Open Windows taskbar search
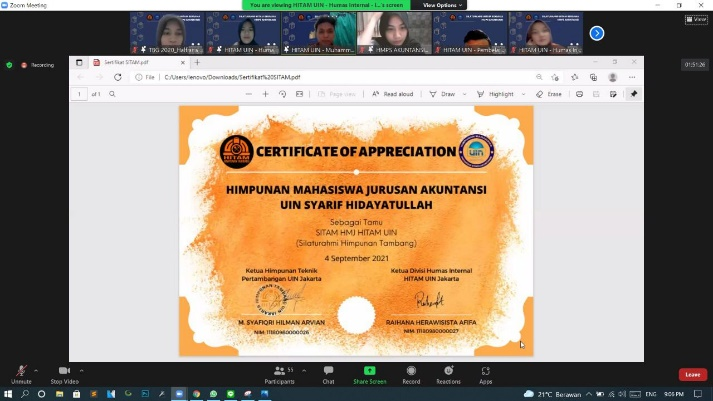Screen dimensions: 713x401 pyautogui.click(x=25, y=394)
